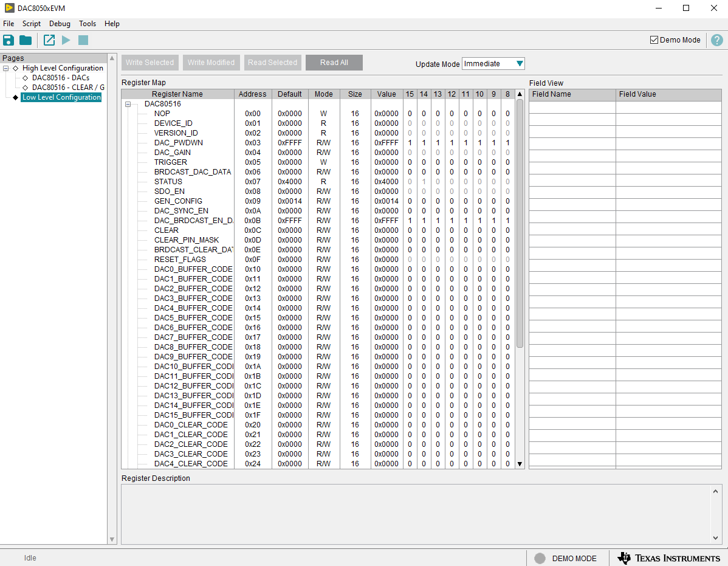This screenshot has height=566, width=728.
Task: Click the stop script icon
Action: 83,40
